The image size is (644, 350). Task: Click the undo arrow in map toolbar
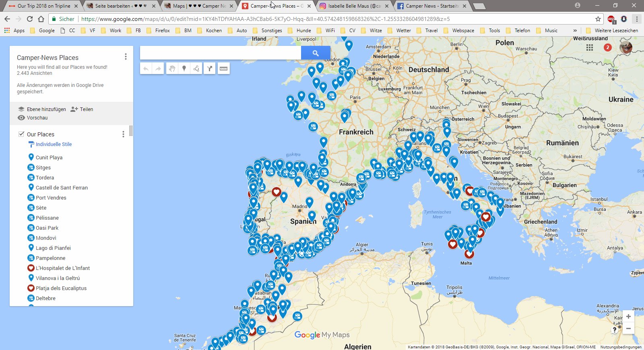146,69
